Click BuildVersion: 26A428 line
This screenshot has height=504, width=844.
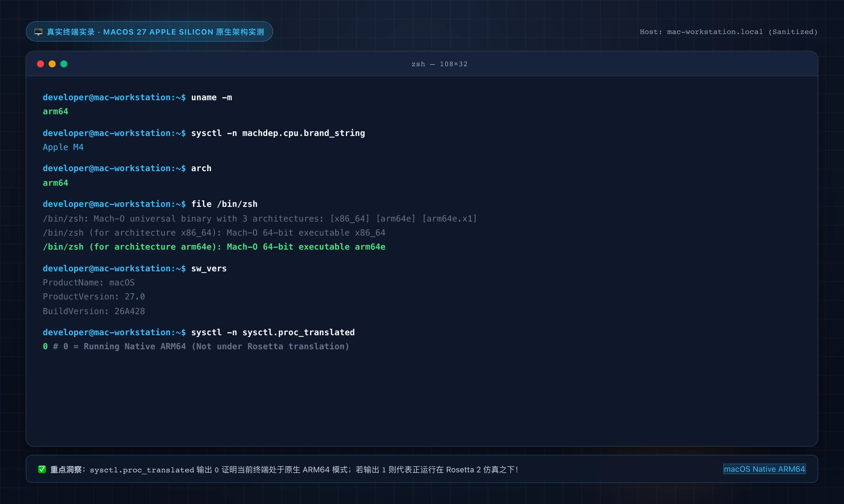(x=94, y=311)
